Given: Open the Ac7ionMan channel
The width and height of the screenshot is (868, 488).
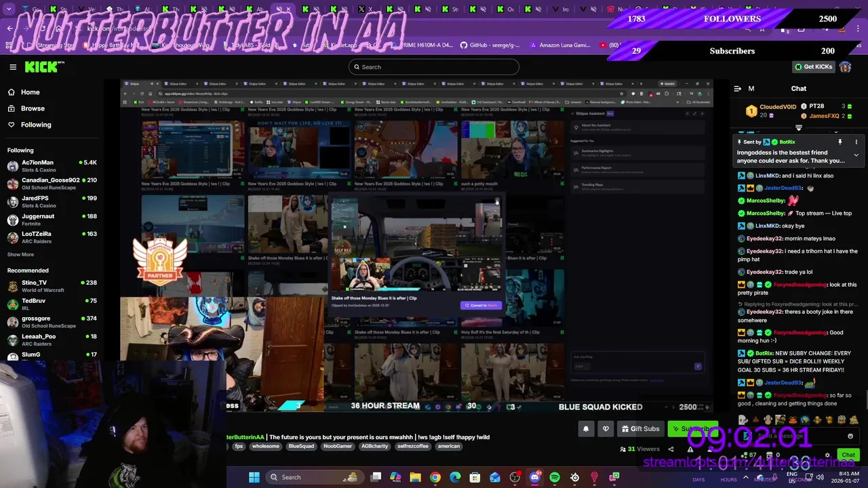Looking at the screenshot, I should click(x=52, y=166).
